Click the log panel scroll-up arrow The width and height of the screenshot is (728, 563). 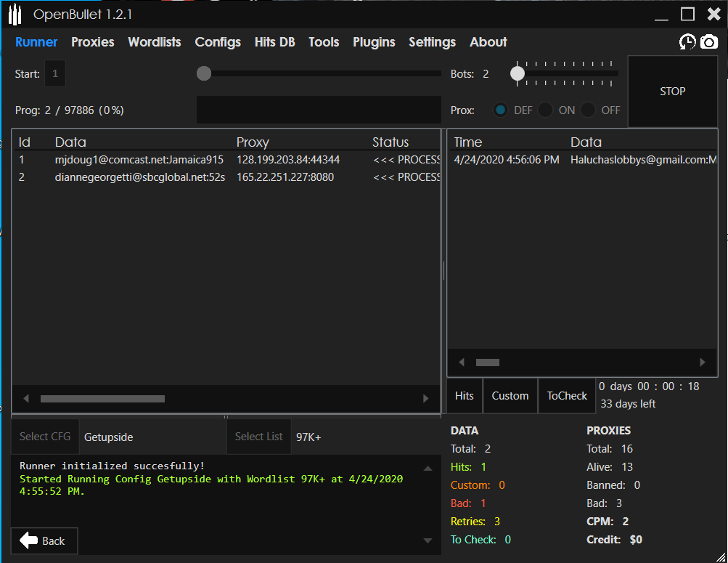(x=428, y=469)
